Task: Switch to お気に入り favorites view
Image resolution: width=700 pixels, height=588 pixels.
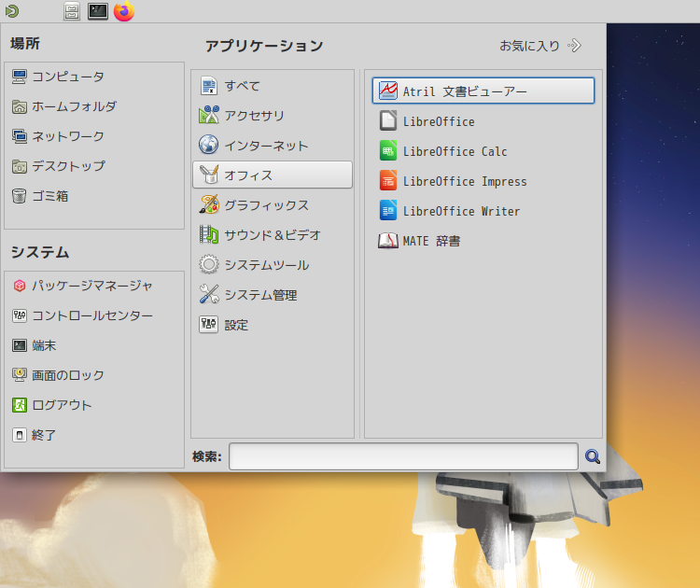Action: click(540, 46)
